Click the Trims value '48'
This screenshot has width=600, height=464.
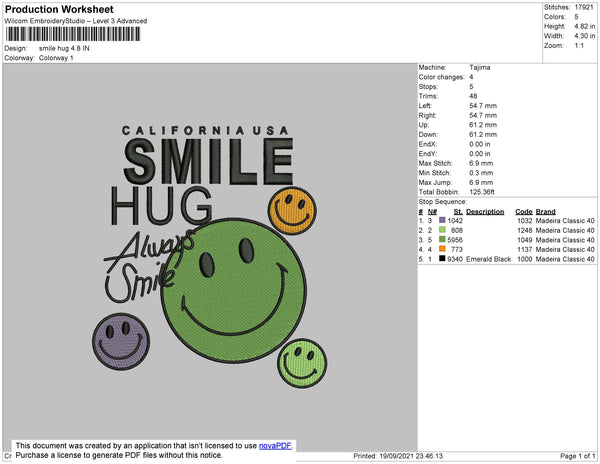[473, 96]
